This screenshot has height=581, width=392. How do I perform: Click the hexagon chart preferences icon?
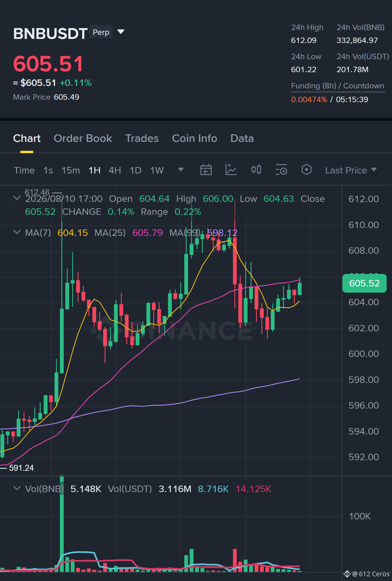(x=306, y=170)
